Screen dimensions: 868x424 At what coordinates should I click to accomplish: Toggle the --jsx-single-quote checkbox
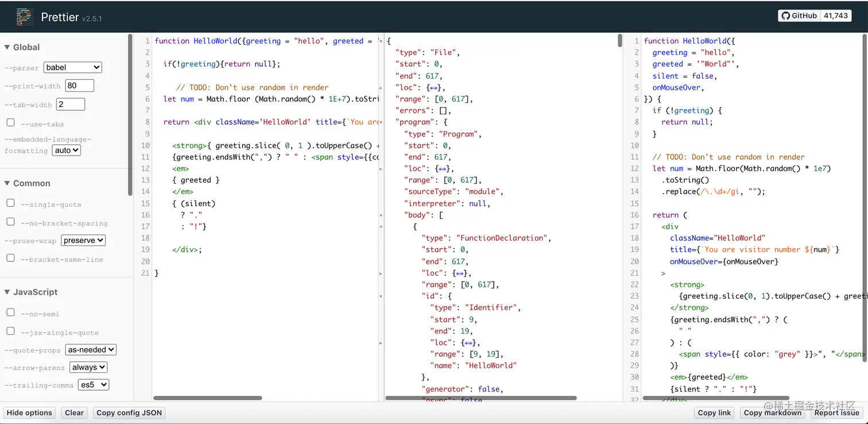click(10, 332)
